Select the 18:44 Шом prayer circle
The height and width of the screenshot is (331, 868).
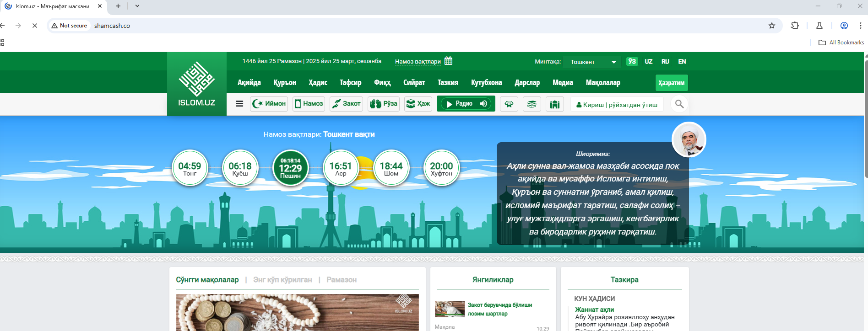(391, 168)
